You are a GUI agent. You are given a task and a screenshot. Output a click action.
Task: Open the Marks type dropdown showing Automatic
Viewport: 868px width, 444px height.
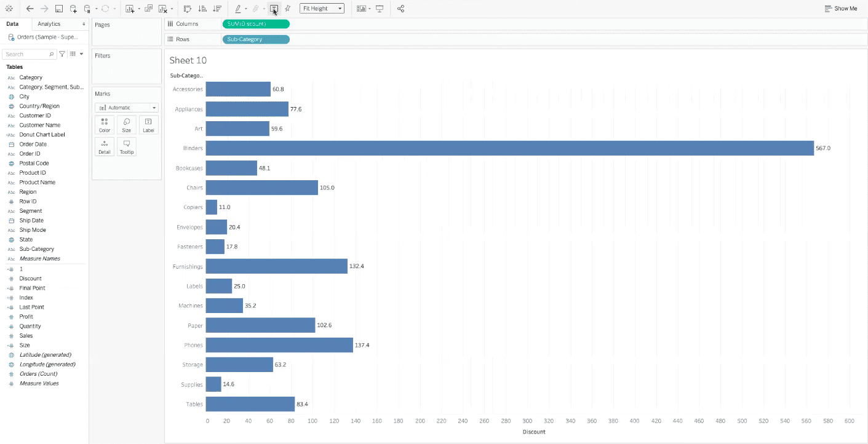tap(126, 107)
